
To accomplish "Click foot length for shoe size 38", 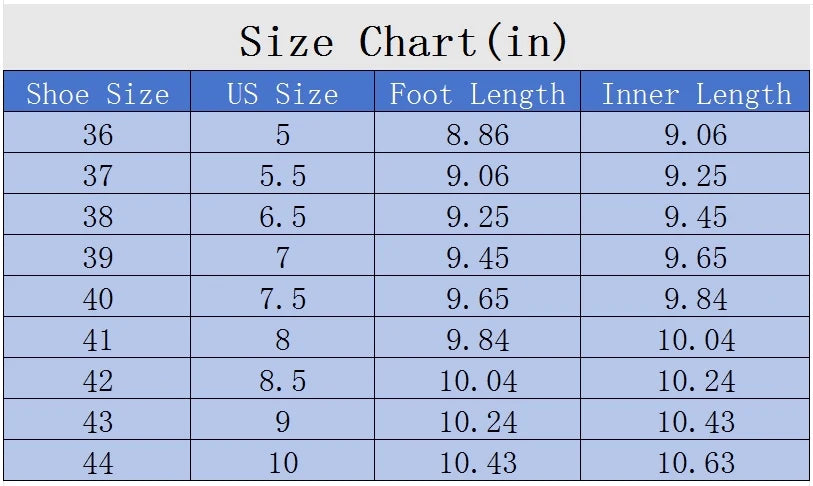I will point(477,217).
